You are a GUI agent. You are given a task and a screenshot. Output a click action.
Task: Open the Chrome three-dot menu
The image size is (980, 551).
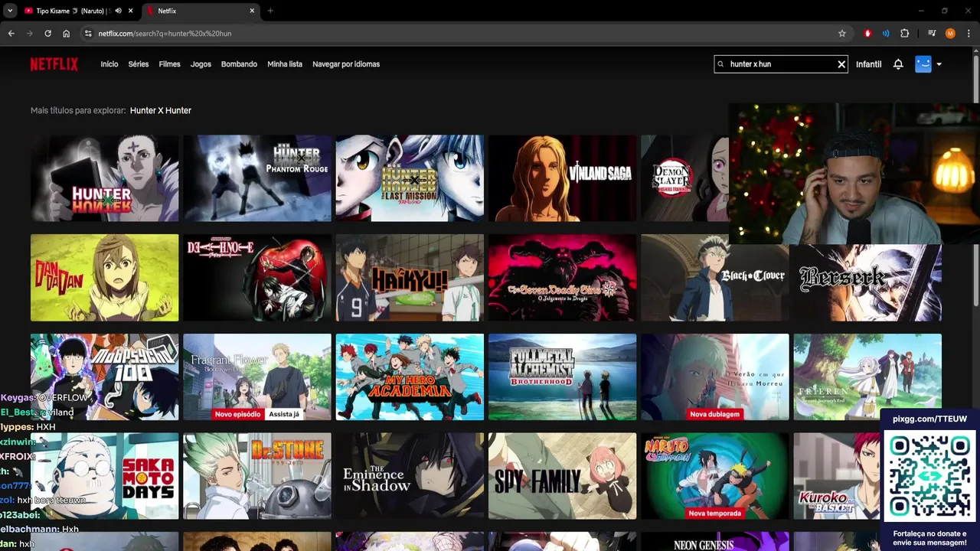pyautogui.click(x=969, y=34)
